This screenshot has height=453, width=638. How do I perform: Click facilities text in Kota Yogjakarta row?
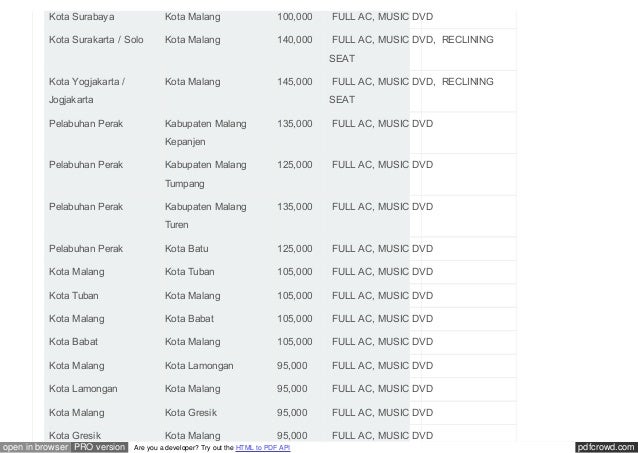click(411, 90)
